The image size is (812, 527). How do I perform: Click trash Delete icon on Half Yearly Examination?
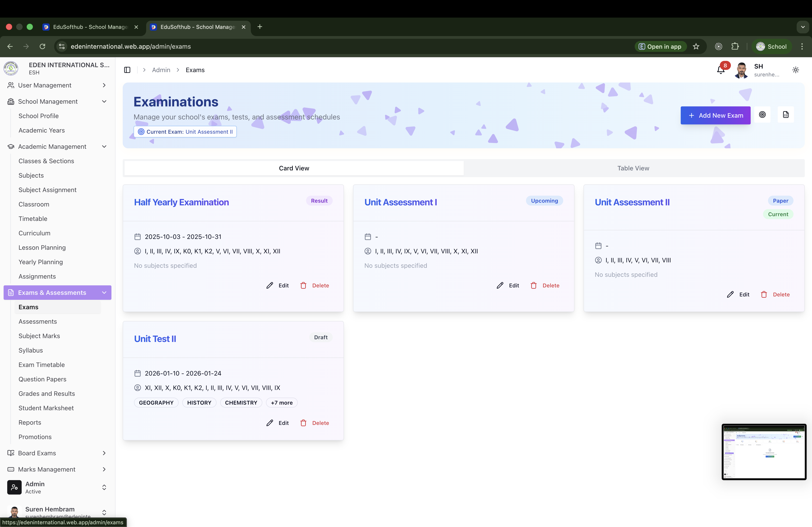point(303,285)
